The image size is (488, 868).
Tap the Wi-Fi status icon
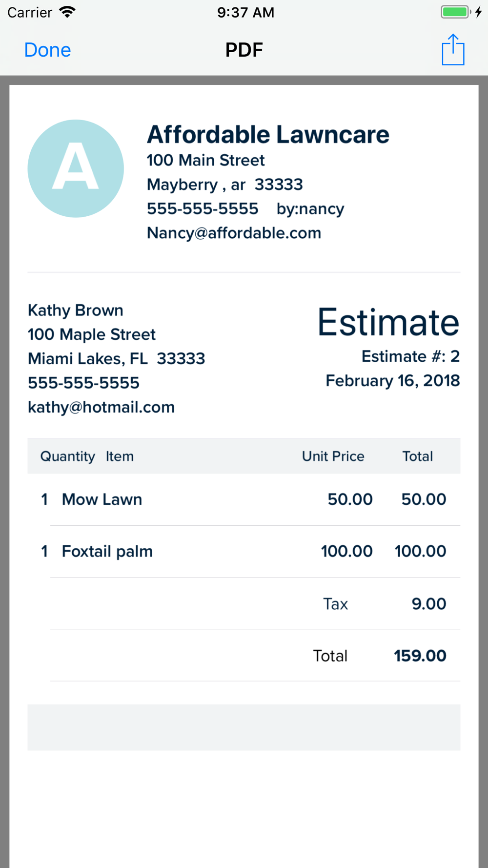pyautogui.click(x=67, y=12)
